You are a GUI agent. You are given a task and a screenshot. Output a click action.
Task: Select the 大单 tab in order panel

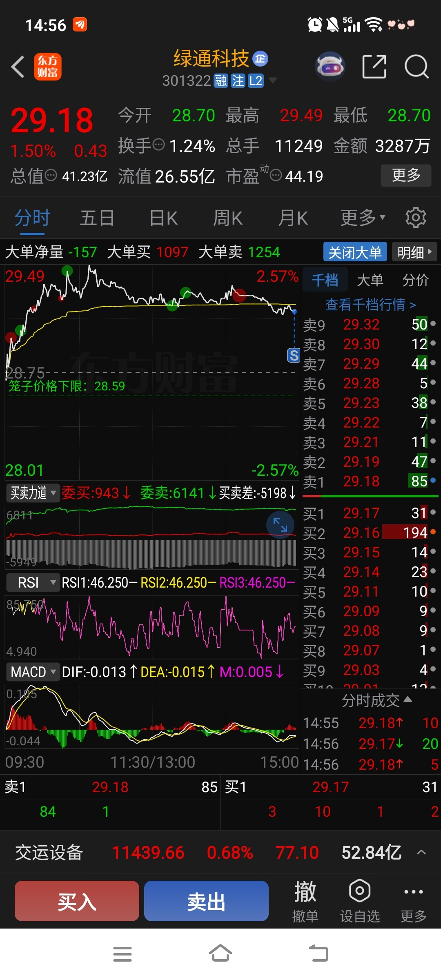[370, 280]
